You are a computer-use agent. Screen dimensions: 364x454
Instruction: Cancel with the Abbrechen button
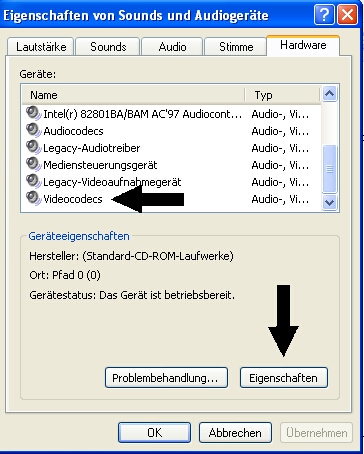click(235, 433)
